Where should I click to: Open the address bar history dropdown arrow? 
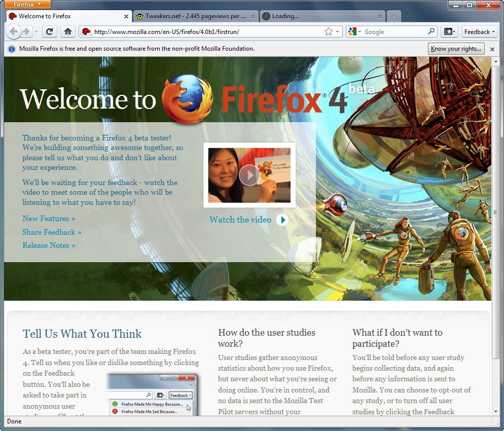click(x=337, y=31)
